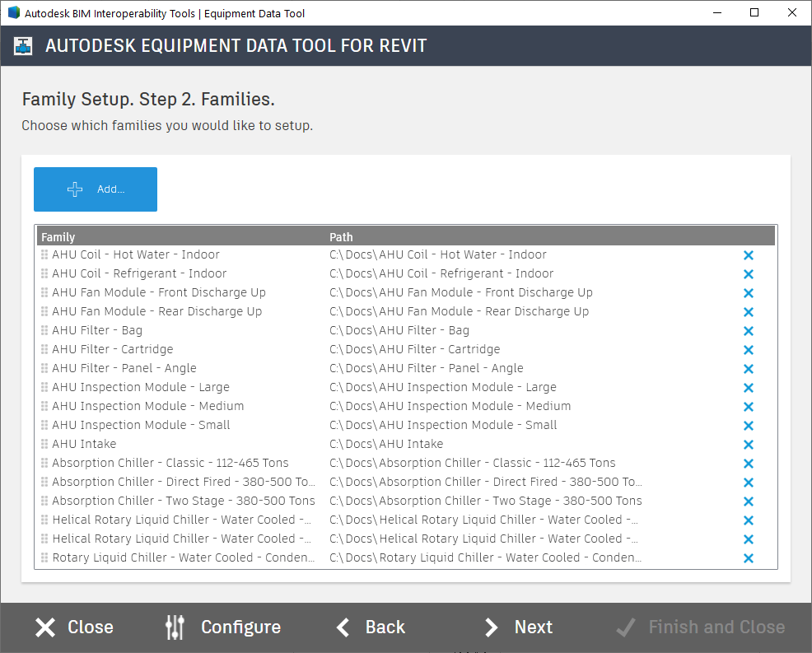This screenshot has width=812, height=653.
Task: Click the X beside Absorption Chiller - Classic - 112-465 Tons
Action: [x=748, y=463]
